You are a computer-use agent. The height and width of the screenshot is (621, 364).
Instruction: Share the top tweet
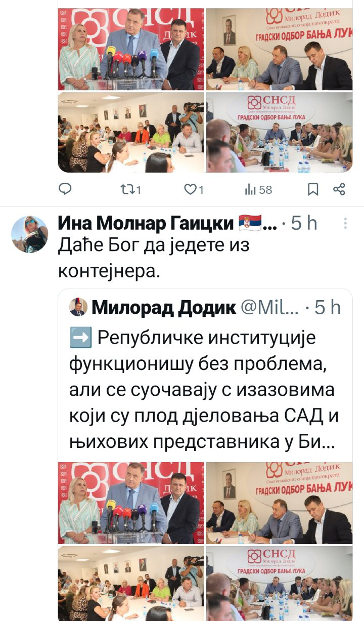coord(339,190)
